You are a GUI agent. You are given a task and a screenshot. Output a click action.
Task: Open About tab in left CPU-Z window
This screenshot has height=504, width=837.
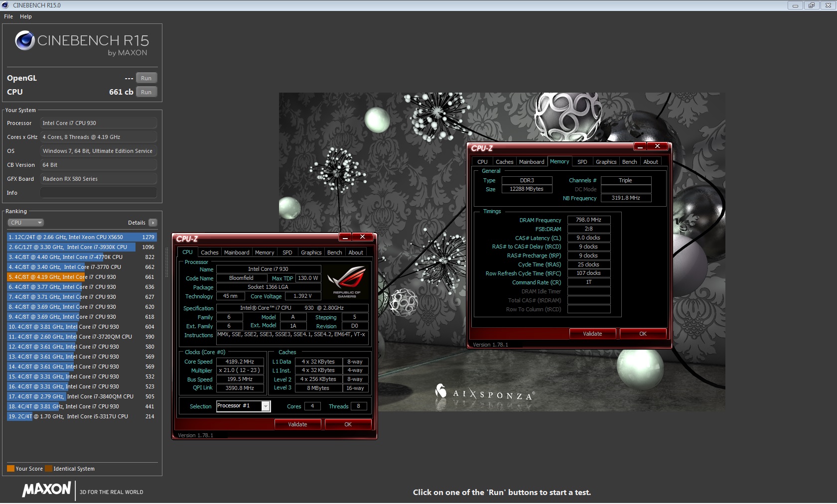[356, 252]
